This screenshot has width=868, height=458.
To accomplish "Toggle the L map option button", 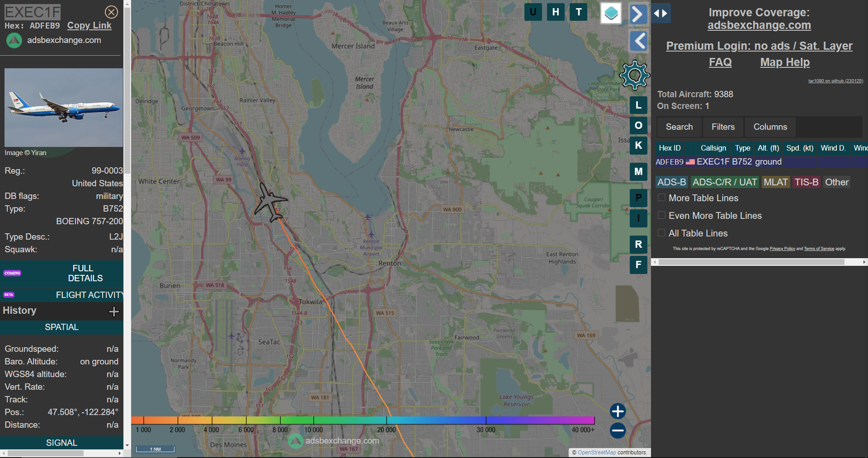I will 638,105.
